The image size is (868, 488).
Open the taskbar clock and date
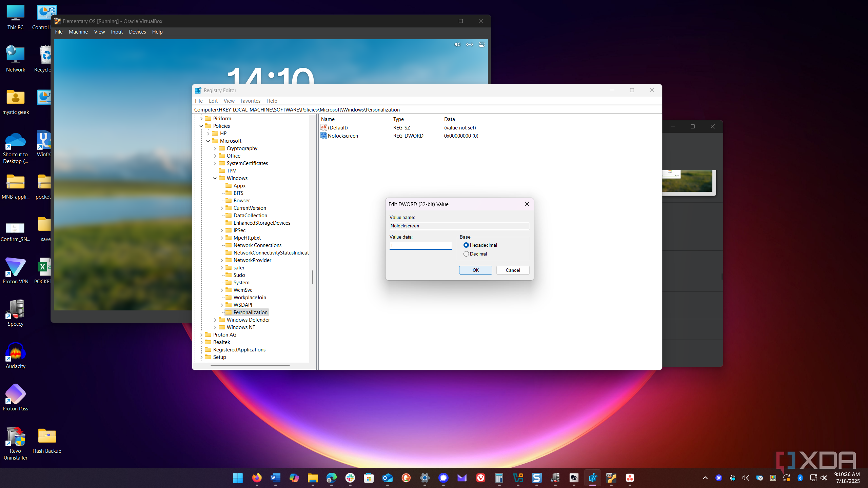tap(847, 478)
